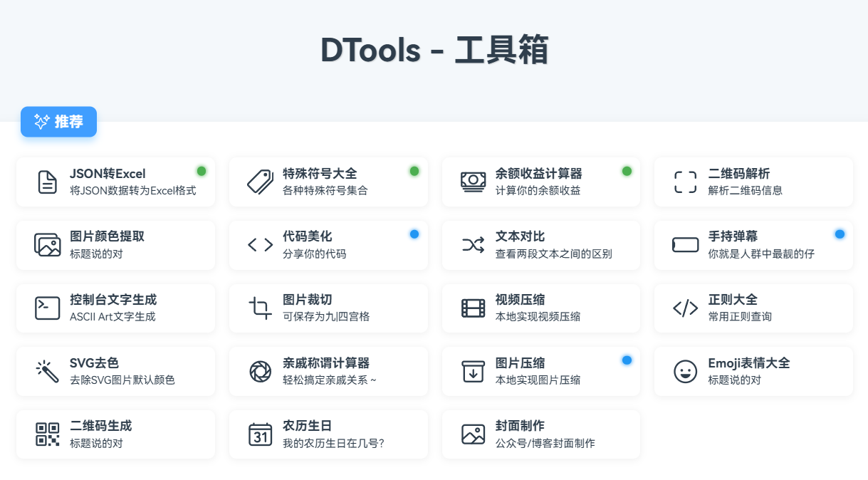
Task: Click blue dot on 图片压缩 card
Action: click(627, 360)
